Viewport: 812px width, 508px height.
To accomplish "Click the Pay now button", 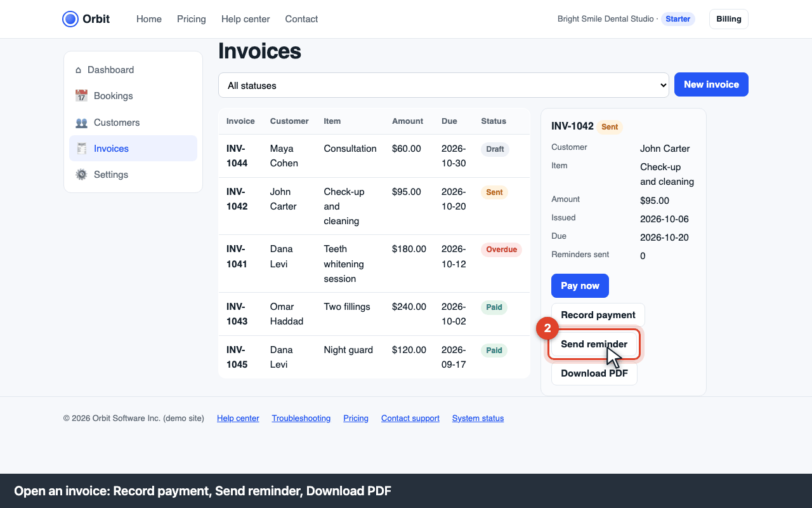I will pyautogui.click(x=580, y=286).
